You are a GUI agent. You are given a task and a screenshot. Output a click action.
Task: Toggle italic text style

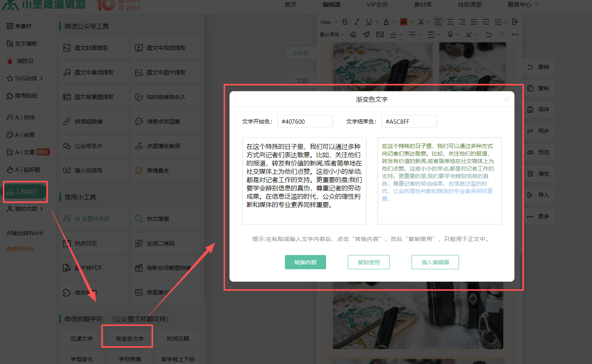(357, 22)
